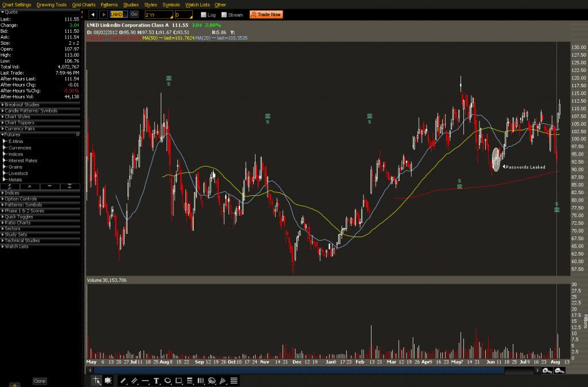Open the Chart Settings menu

click(17, 5)
